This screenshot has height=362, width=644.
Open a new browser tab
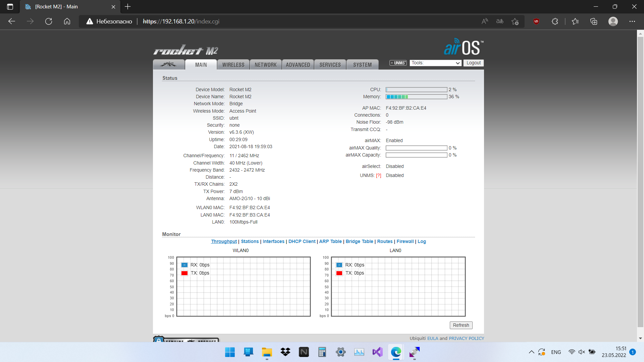click(x=127, y=6)
